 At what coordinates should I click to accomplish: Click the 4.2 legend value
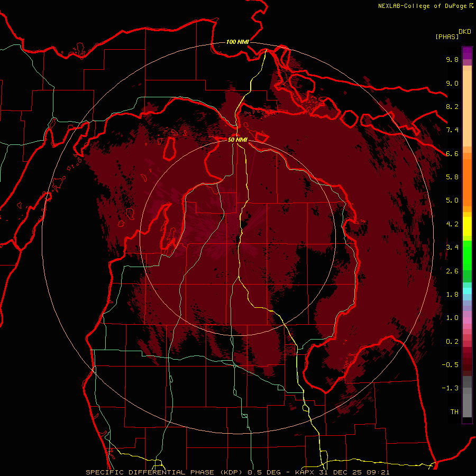(452, 224)
